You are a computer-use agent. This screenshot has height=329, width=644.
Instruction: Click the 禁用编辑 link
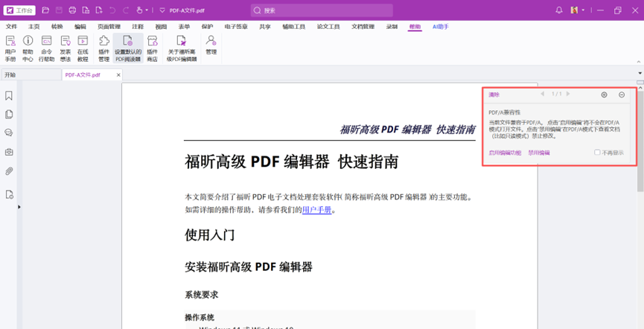click(x=538, y=153)
